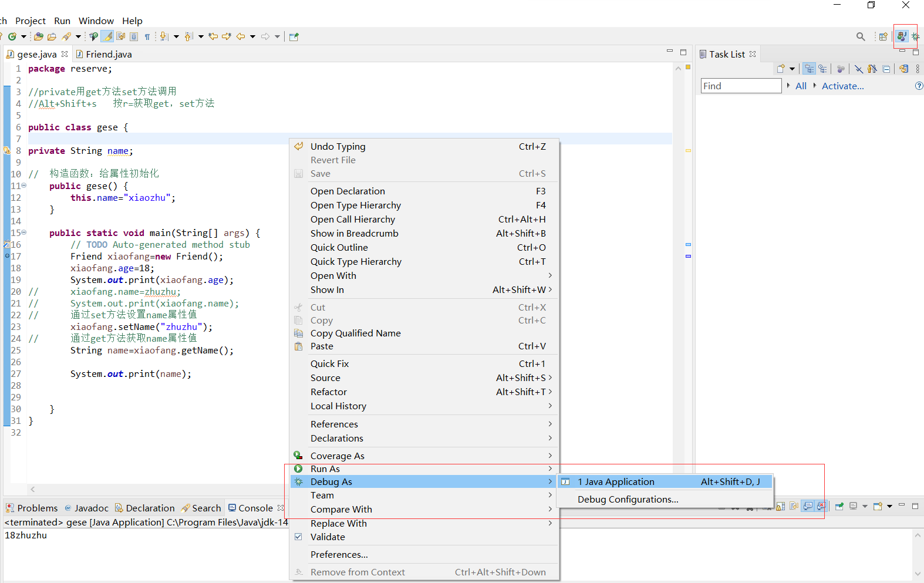Viewport: 924px width, 583px height.
Task: Collapse main method fold marker
Action: (24, 232)
